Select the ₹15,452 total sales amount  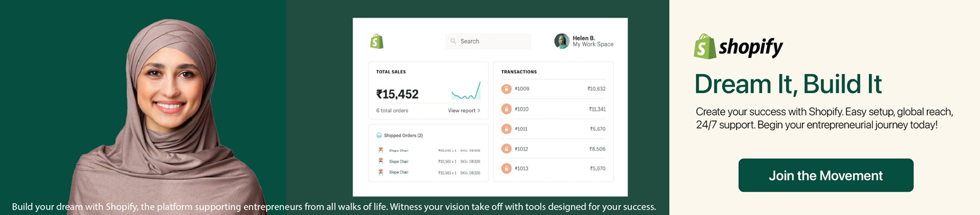[397, 94]
